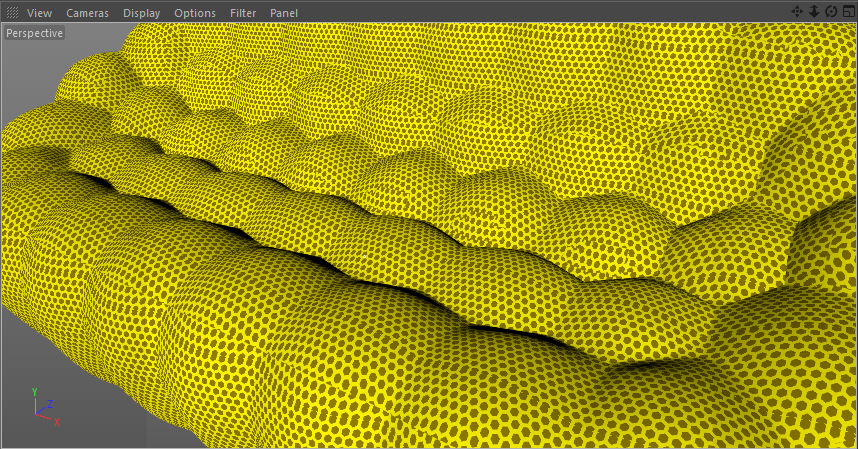Toggle the active viewport maximize icon
858x449 pixels.
849,11
